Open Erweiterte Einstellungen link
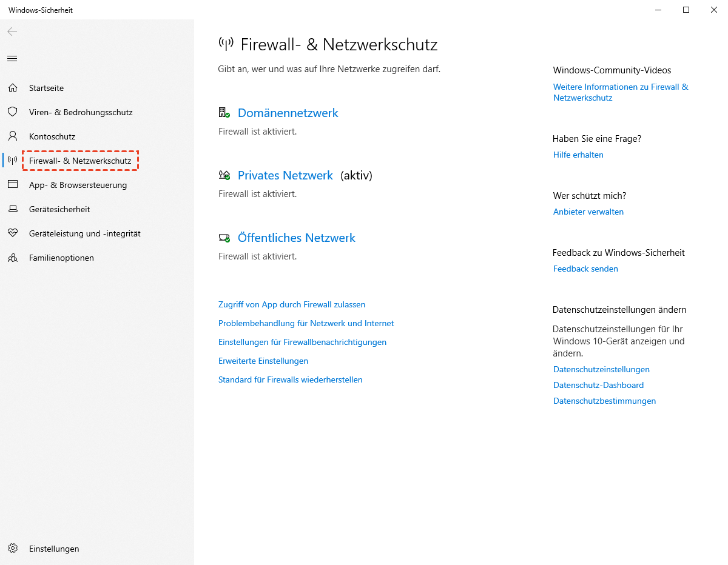This screenshot has height=565, width=728. pos(263,361)
